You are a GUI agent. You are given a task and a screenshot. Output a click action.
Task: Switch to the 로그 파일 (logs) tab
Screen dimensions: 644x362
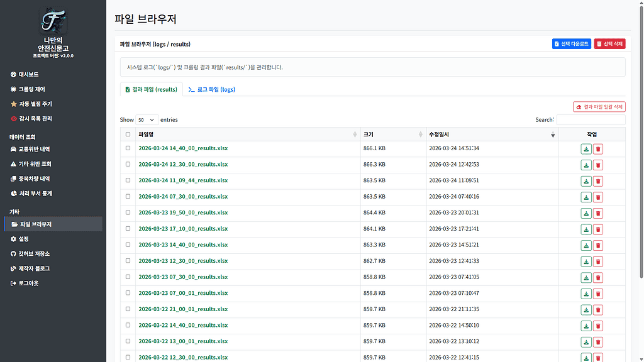(210, 89)
